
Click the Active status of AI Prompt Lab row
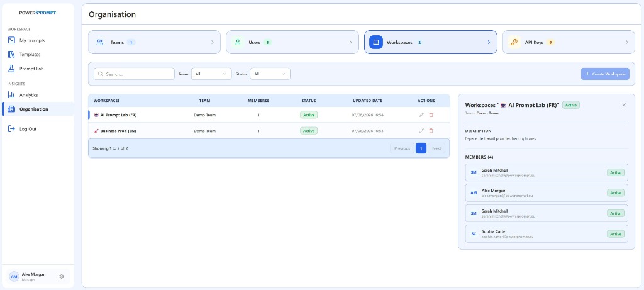308,115
